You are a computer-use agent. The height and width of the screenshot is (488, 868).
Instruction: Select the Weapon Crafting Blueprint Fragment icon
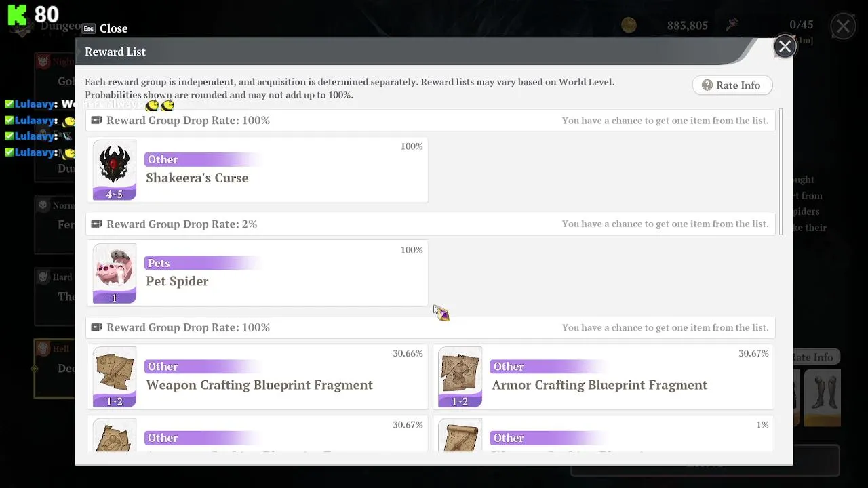point(115,377)
